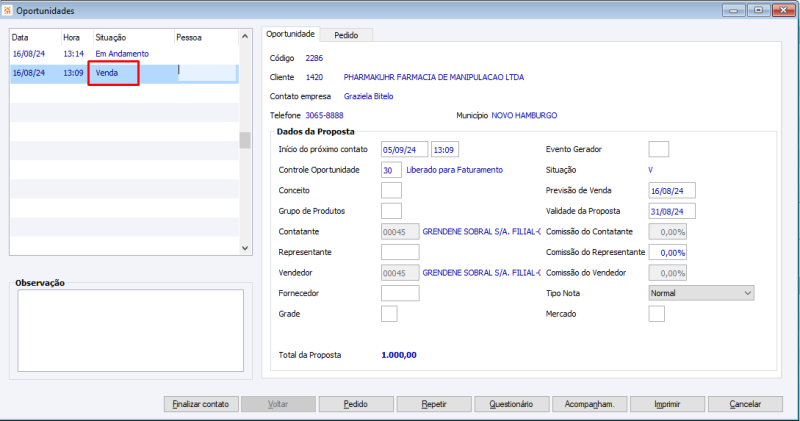
Task: Click the Grupo de Produtos input box
Action: [391, 211]
